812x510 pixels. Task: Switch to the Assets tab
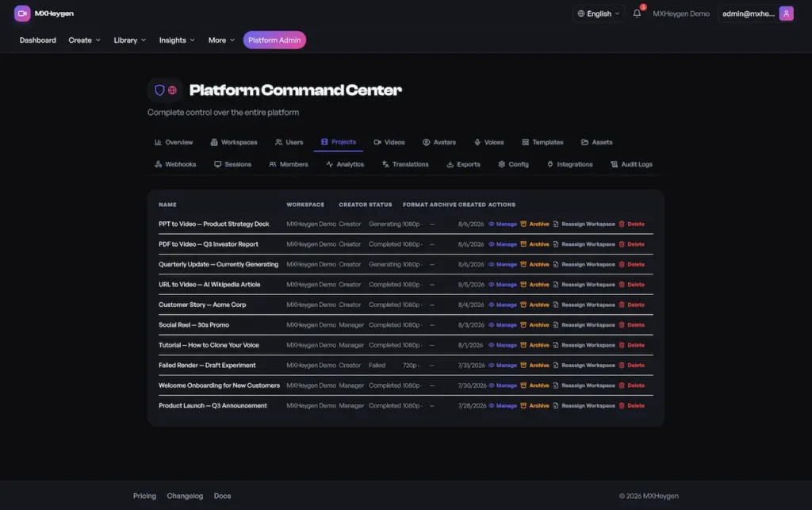[596, 143]
